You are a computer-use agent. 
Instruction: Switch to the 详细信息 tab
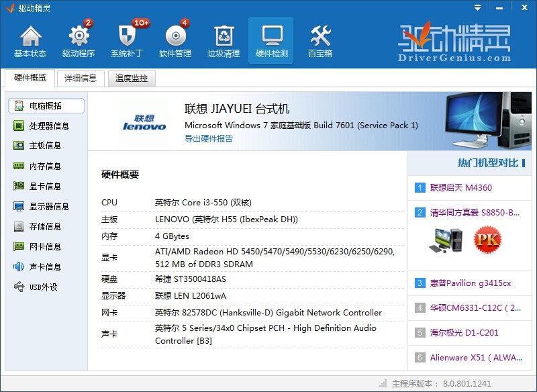tap(81, 79)
